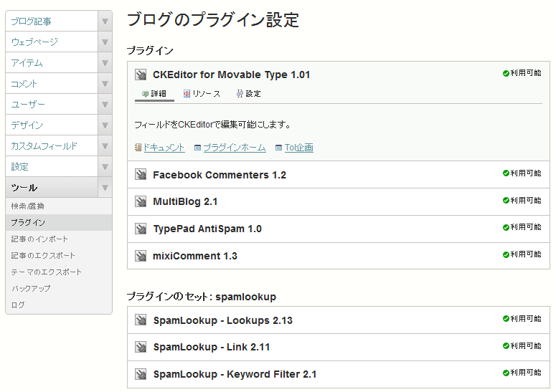
Task: Visit the プラグインホーム link
Action: [x=234, y=148]
